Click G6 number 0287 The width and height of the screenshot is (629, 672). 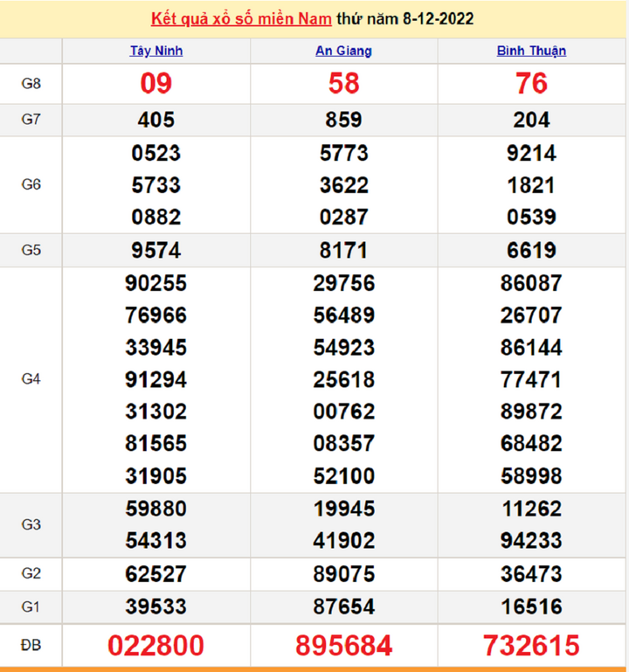[343, 217]
